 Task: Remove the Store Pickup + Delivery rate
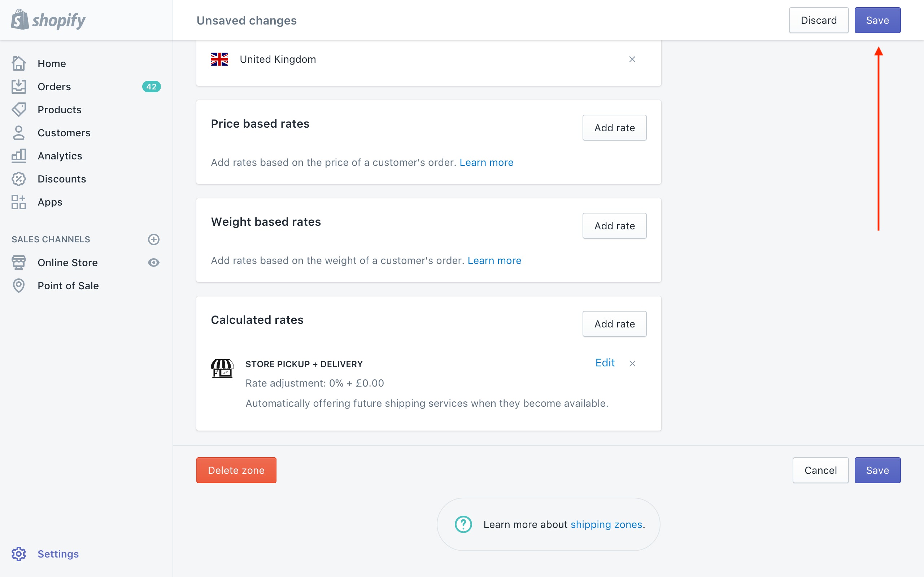[632, 363]
